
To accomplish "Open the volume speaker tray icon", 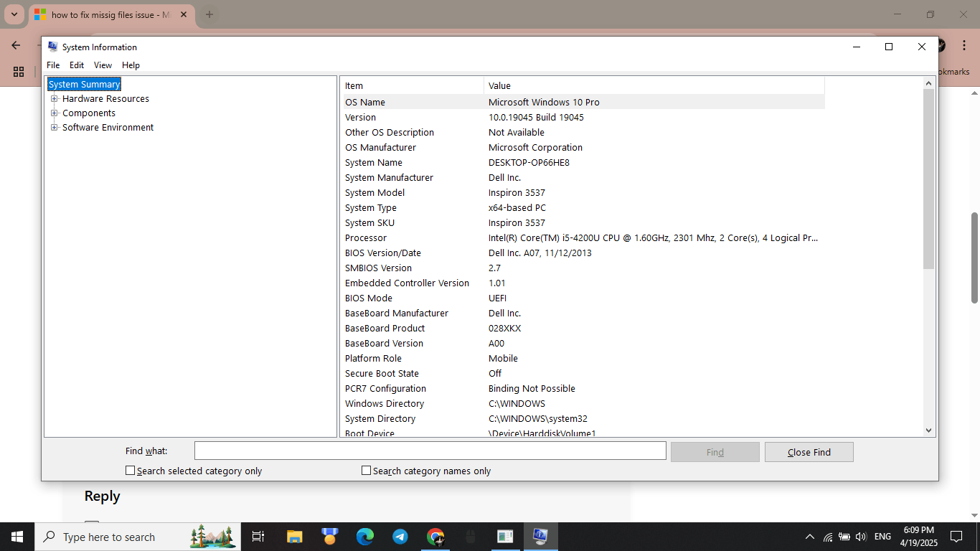I will (861, 537).
